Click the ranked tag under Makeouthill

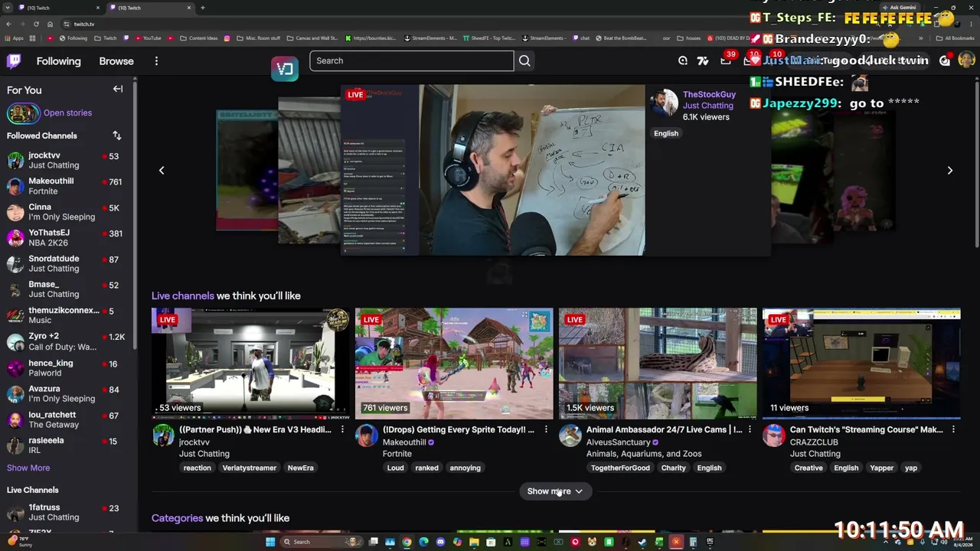pos(426,468)
